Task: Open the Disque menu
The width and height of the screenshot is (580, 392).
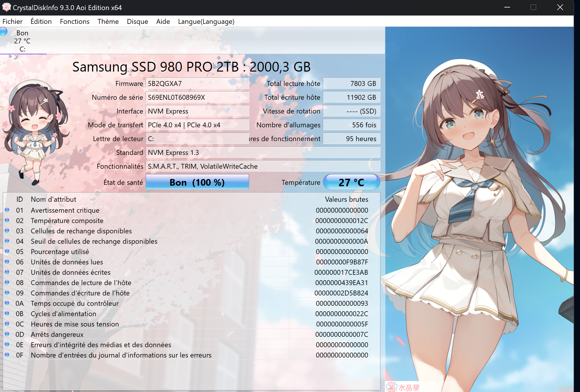Action: pos(137,22)
